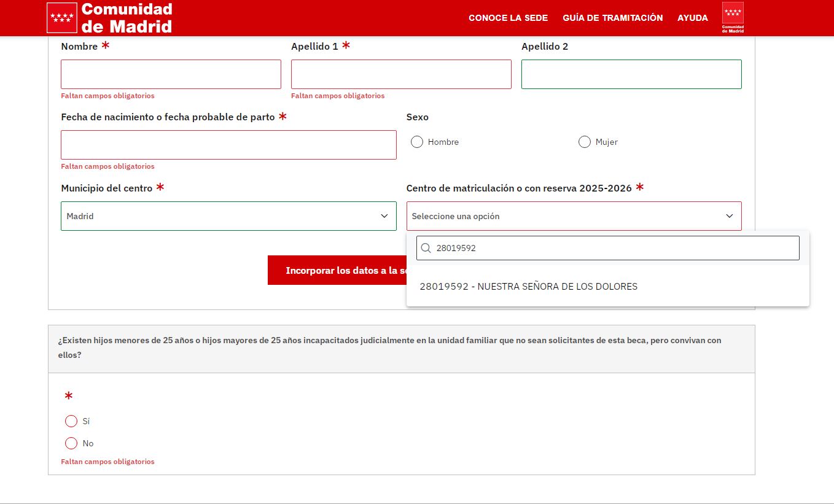Click the chevron arrow of Centro de matriculación
The width and height of the screenshot is (834, 504).
729,216
